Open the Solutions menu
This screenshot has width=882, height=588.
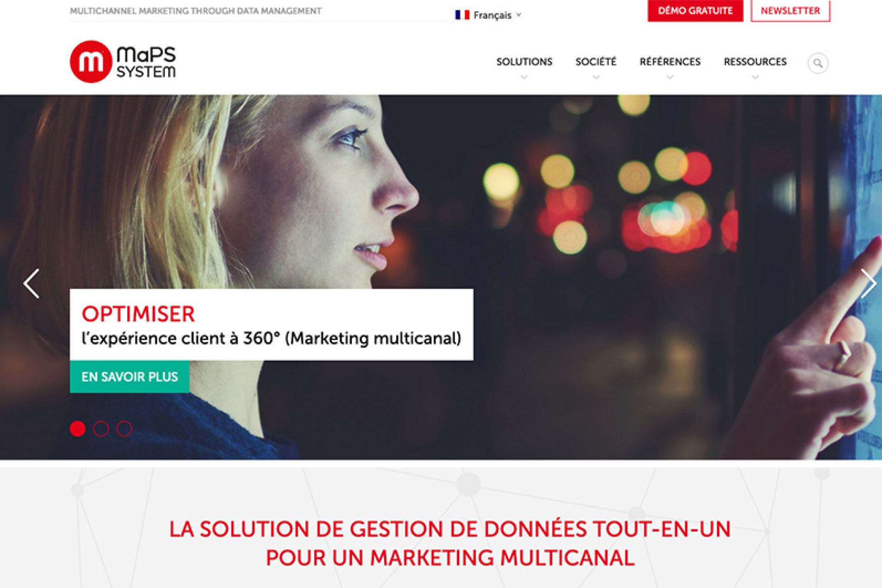click(x=524, y=62)
